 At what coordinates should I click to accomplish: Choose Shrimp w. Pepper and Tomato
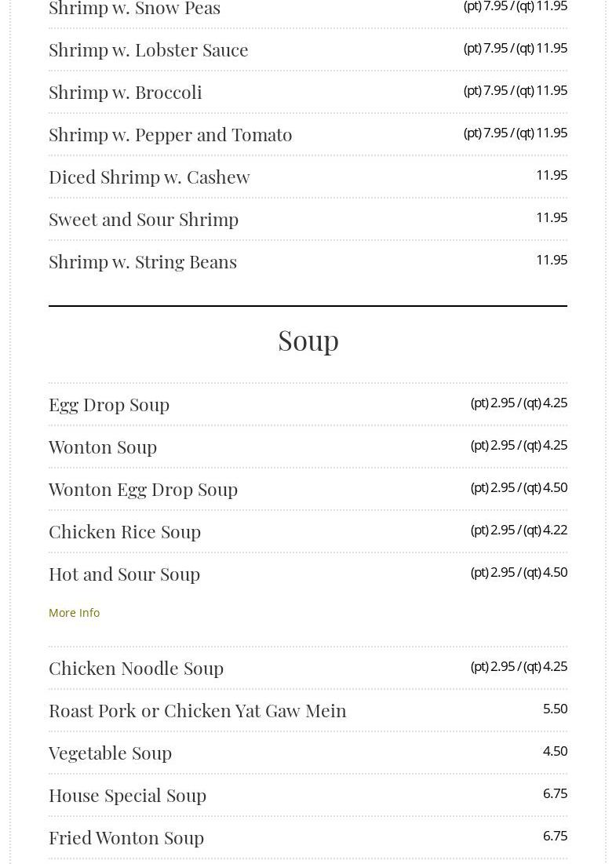click(170, 134)
